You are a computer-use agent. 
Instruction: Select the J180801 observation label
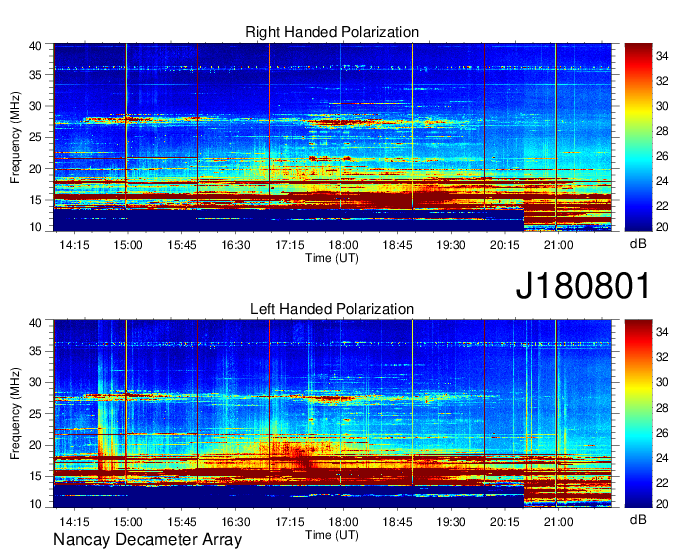(583, 285)
